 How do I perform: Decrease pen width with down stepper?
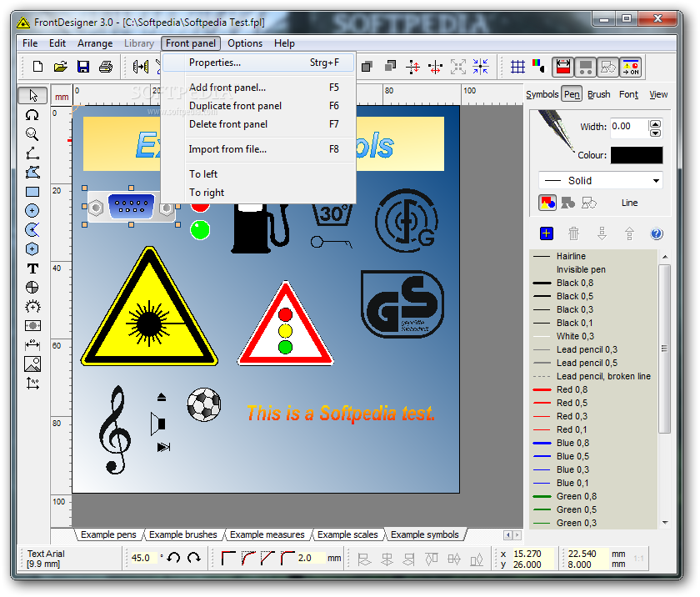click(655, 133)
